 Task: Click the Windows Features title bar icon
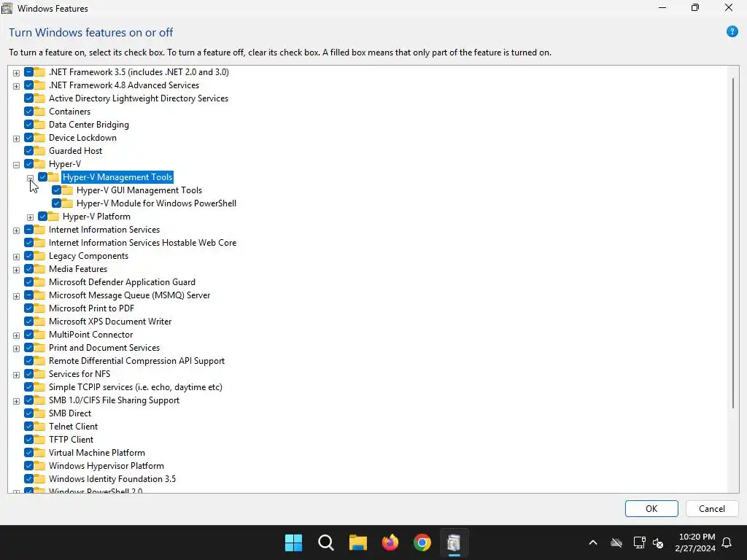(x=7, y=8)
